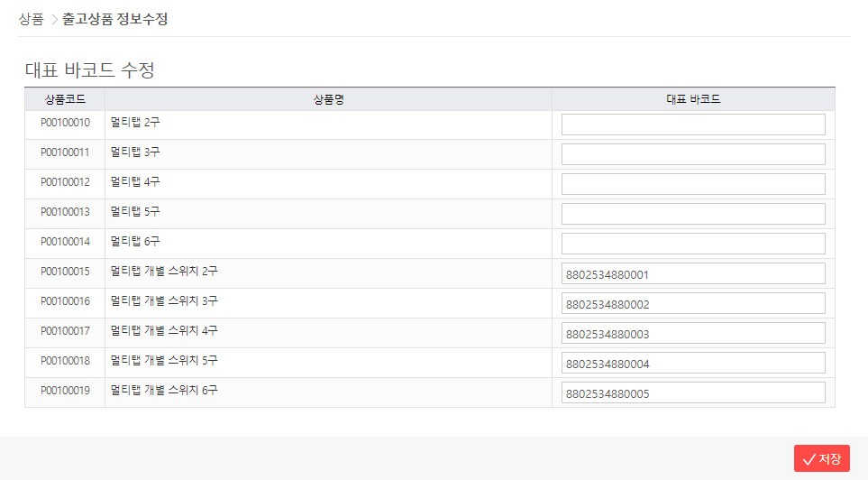This screenshot has height=480, width=868.
Task: Click barcode field for 멀티탭 2구
Action: click(692, 125)
